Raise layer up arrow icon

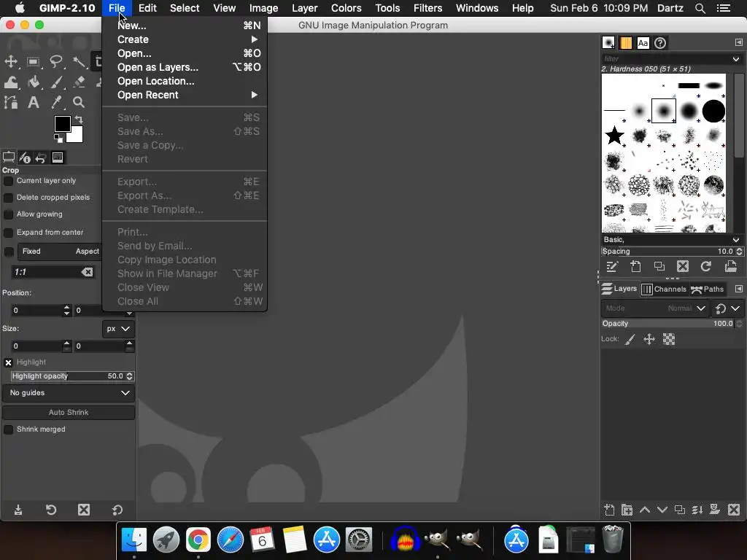click(645, 510)
